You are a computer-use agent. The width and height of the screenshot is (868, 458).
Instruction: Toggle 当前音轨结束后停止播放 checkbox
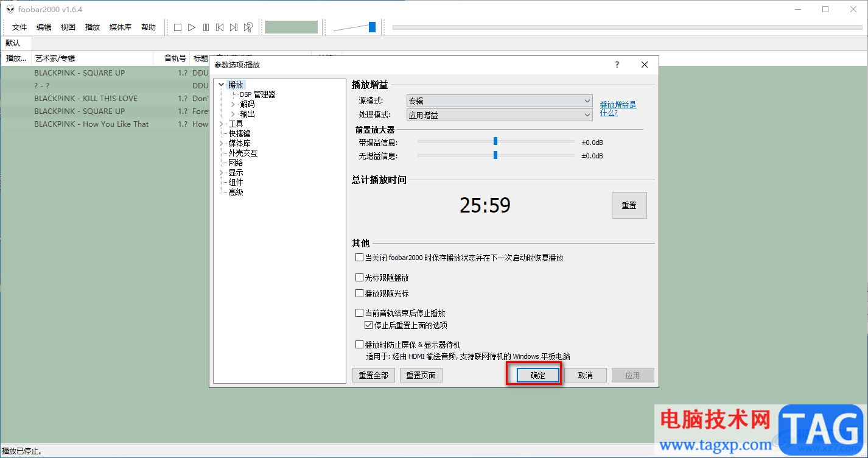pos(359,313)
